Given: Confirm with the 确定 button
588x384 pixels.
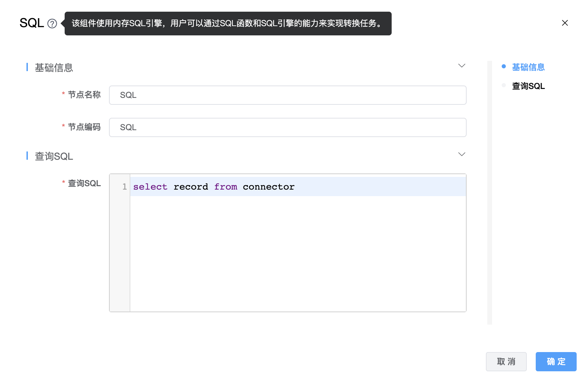Looking at the screenshot, I should click(556, 362).
